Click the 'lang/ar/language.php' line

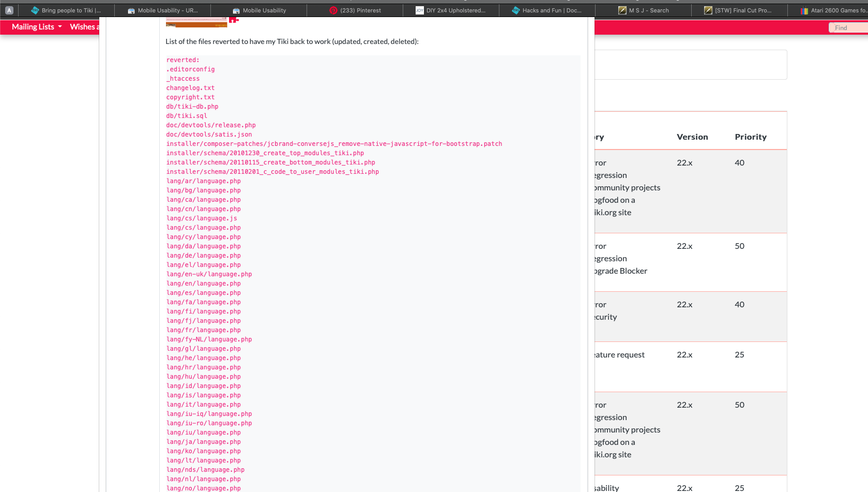[x=204, y=181]
